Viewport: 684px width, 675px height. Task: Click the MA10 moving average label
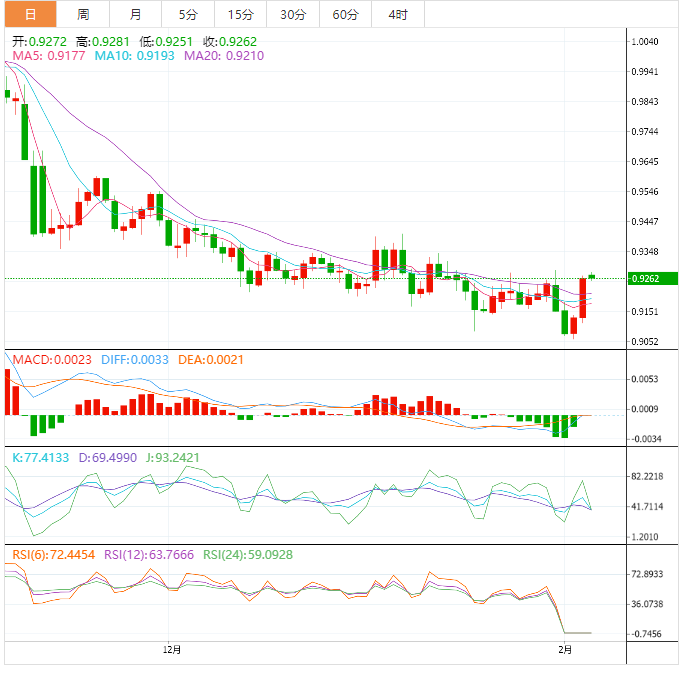point(134,57)
